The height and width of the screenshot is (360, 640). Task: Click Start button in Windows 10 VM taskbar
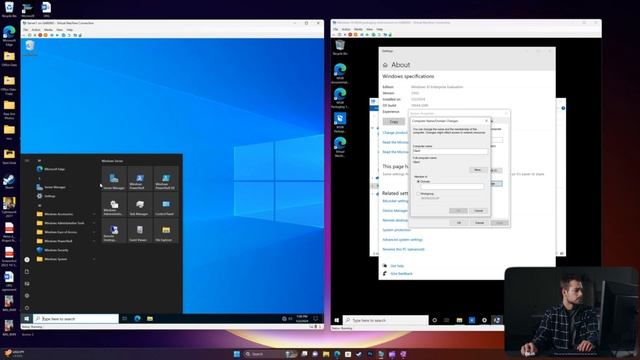click(337, 320)
